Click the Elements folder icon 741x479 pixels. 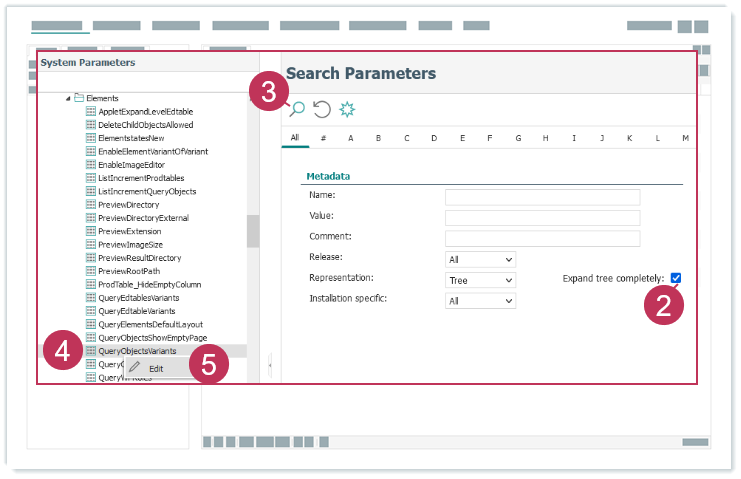tap(79, 98)
